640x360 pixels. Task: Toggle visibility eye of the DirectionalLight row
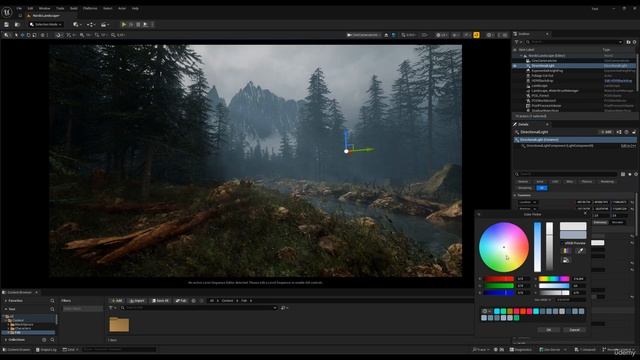515,66
